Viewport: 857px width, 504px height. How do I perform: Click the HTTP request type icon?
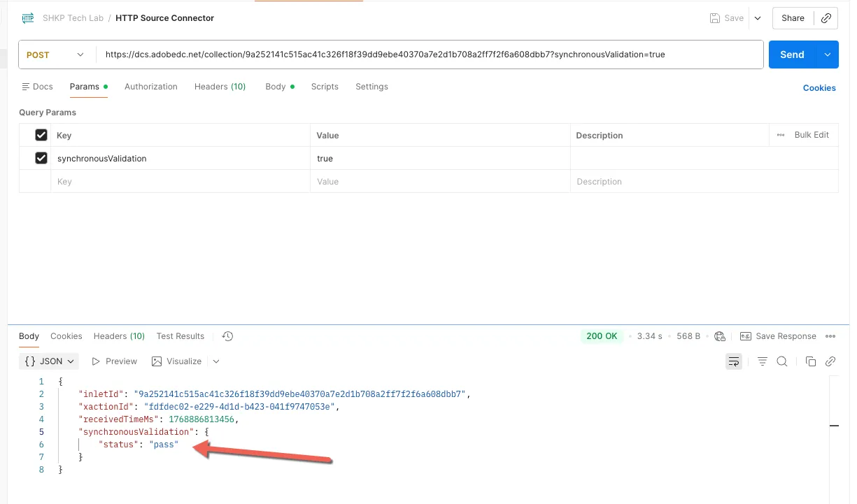pyautogui.click(x=28, y=18)
